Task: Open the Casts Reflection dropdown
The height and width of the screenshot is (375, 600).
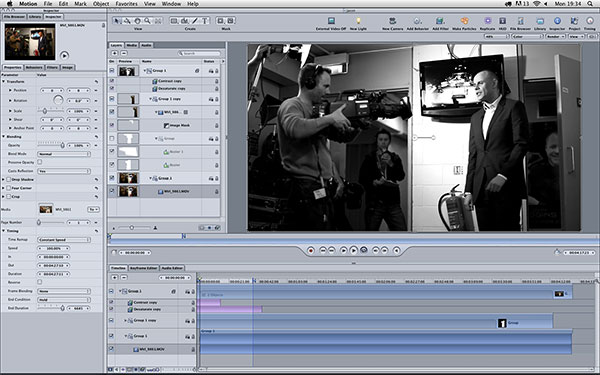Action: tap(64, 171)
